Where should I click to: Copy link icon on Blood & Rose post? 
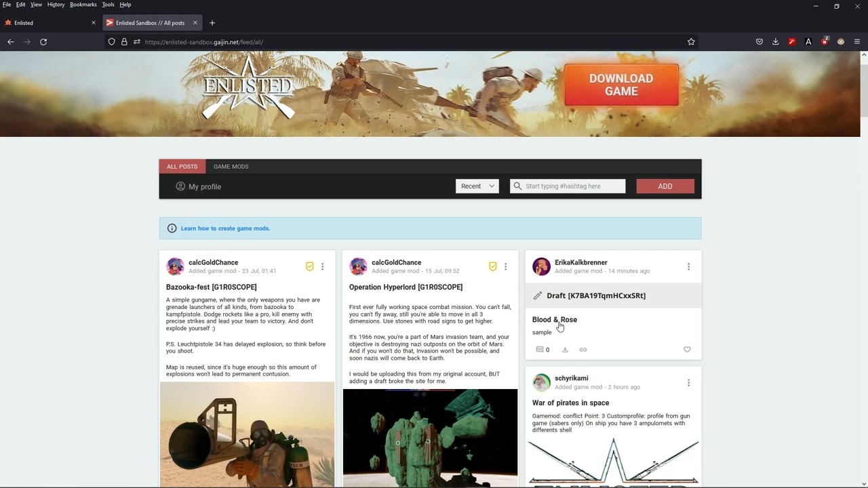coord(583,350)
